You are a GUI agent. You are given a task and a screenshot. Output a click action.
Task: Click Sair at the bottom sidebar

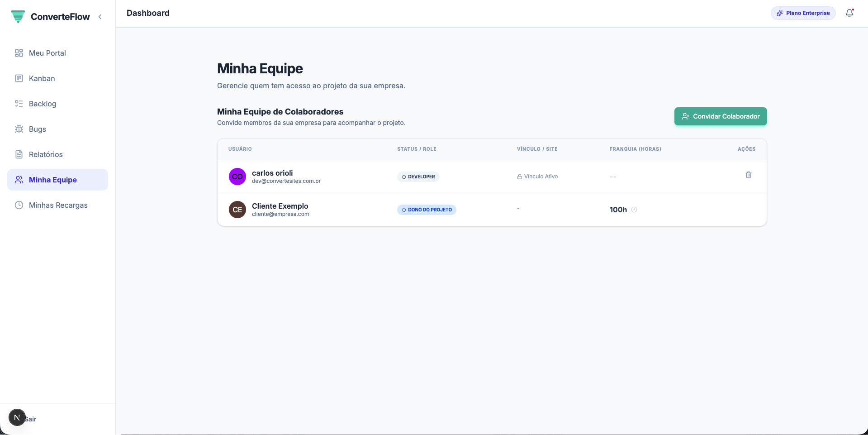[30, 419]
